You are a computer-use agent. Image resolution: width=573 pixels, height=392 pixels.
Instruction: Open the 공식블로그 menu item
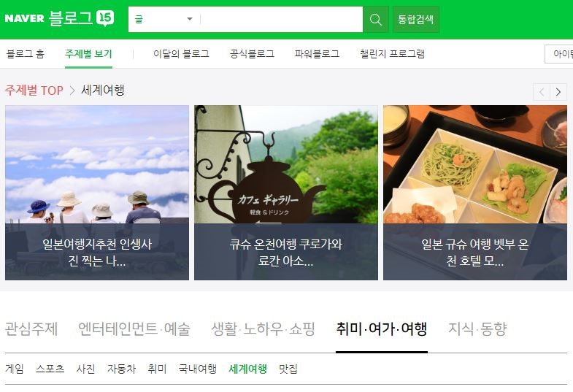click(x=252, y=54)
